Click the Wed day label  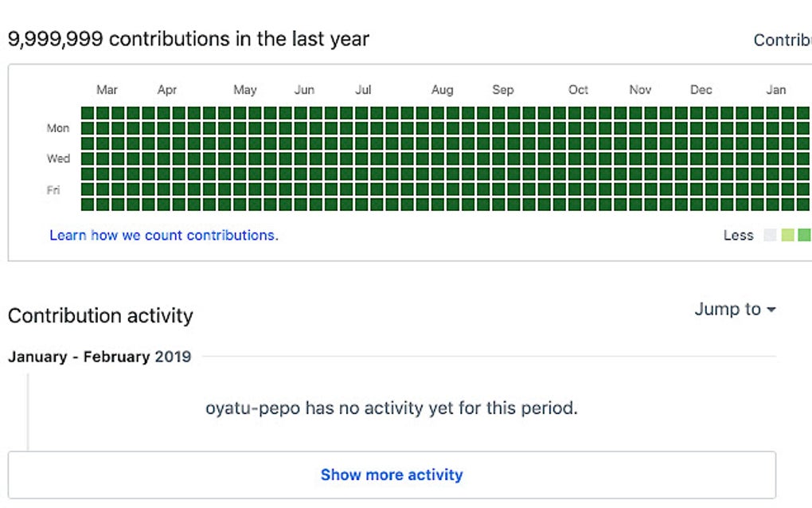(58, 158)
